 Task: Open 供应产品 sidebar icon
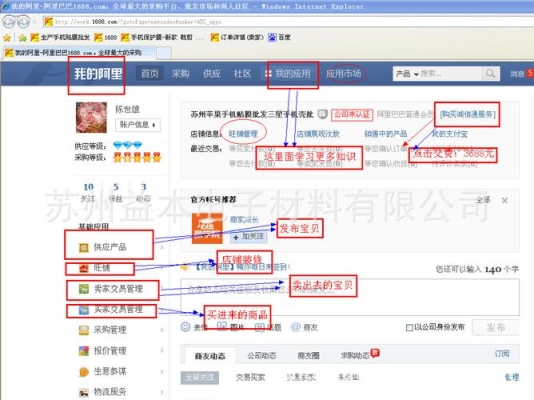83,247
